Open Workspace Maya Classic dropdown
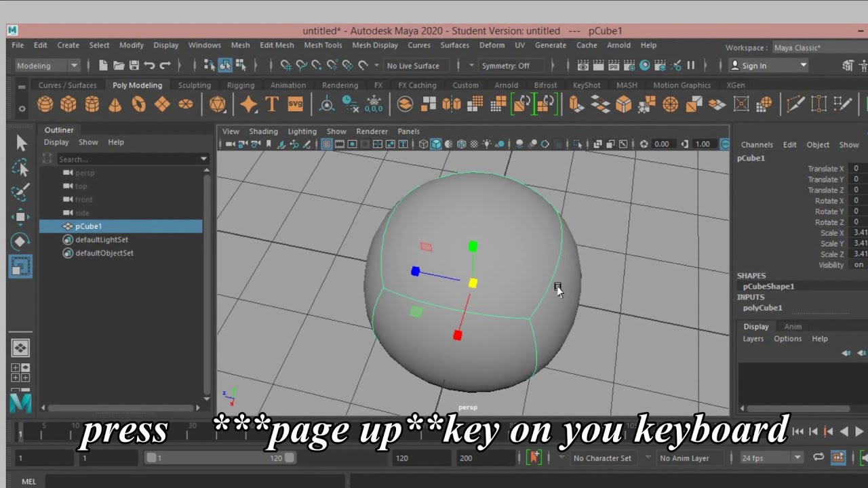Image resolution: width=868 pixels, height=488 pixels. tap(819, 48)
